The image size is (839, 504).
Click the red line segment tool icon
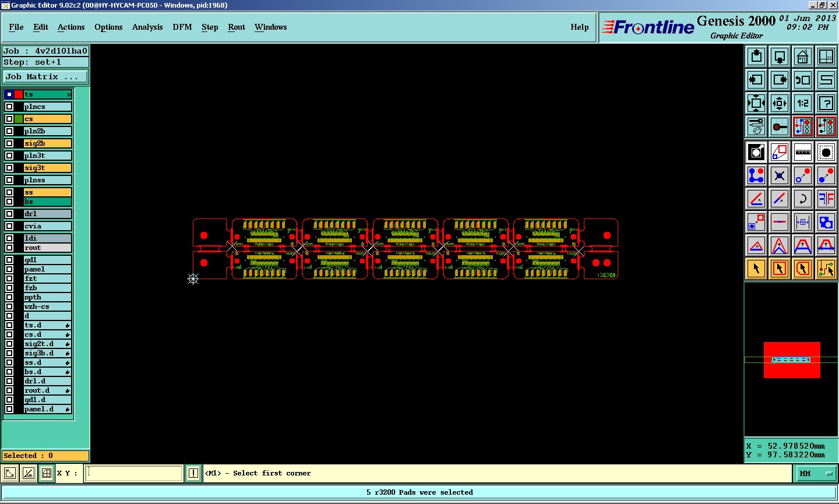[x=780, y=222]
